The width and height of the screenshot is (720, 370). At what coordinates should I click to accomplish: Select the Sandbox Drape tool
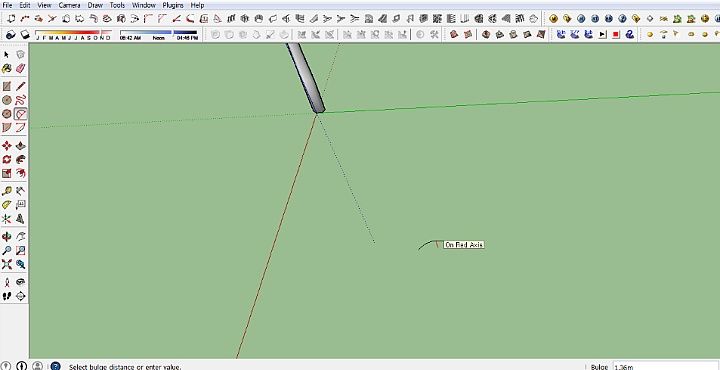(x=514, y=34)
